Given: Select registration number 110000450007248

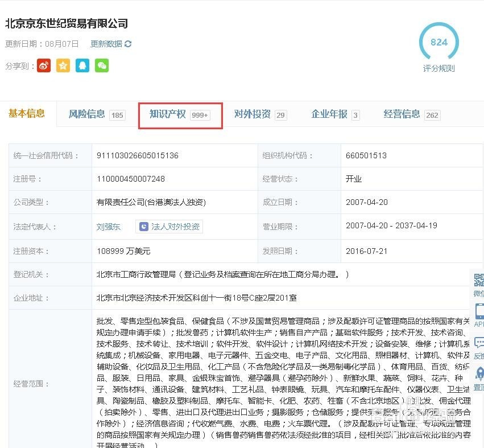Looking at the screenshot, I should [131, 179].
